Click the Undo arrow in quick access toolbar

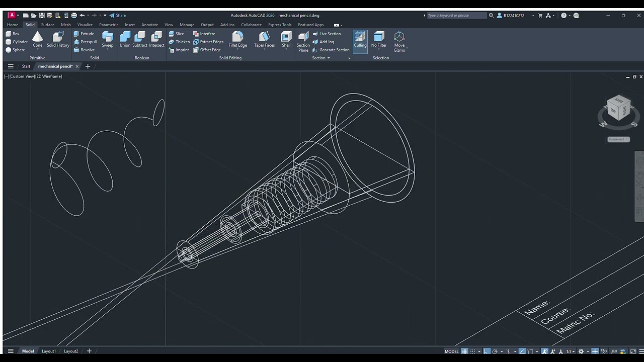tap(83, 15)
